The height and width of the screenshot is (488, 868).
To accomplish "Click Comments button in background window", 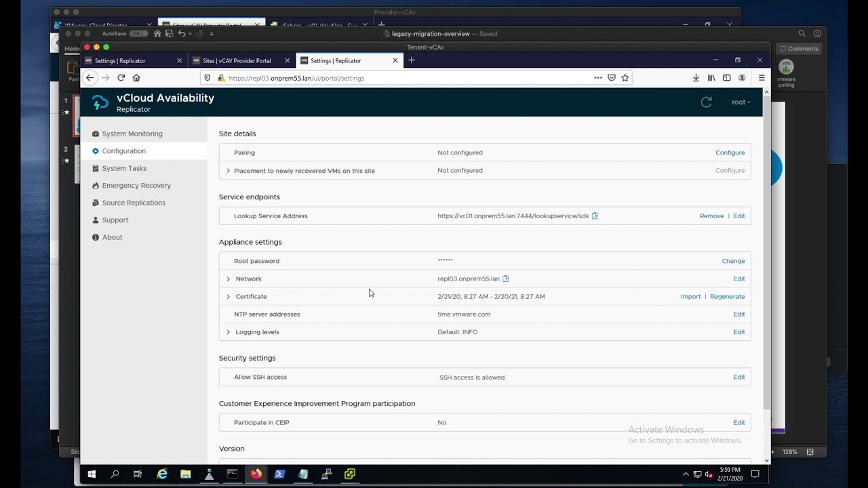I will 799,49.
